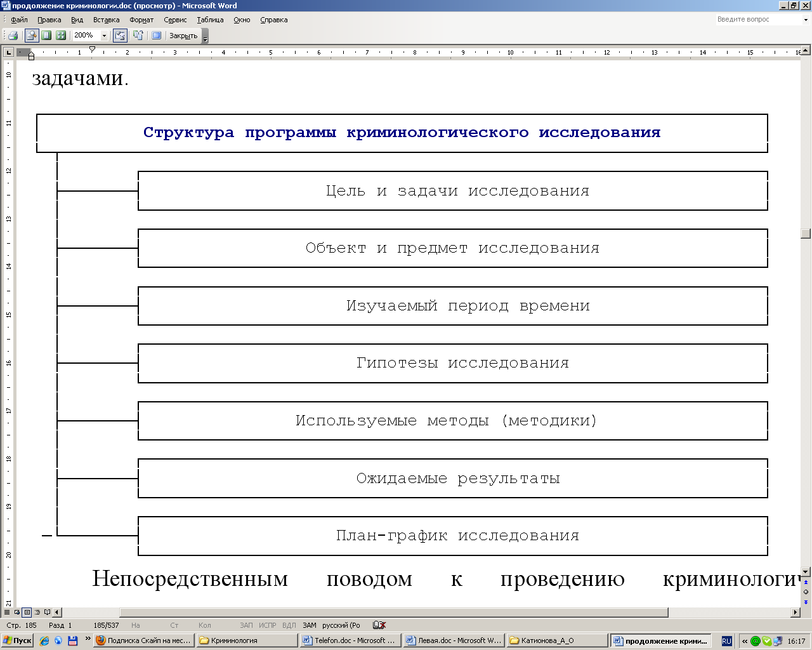This screenshot has height=650, width=812.
Task: Go to next page via double-down arrows
Action: pos(806,602)
